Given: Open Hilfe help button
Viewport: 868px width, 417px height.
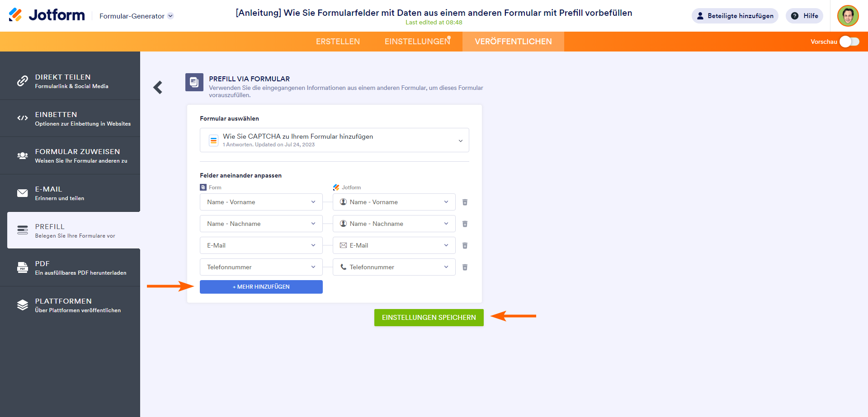Looking at the screenshot, I should point(805,16).
